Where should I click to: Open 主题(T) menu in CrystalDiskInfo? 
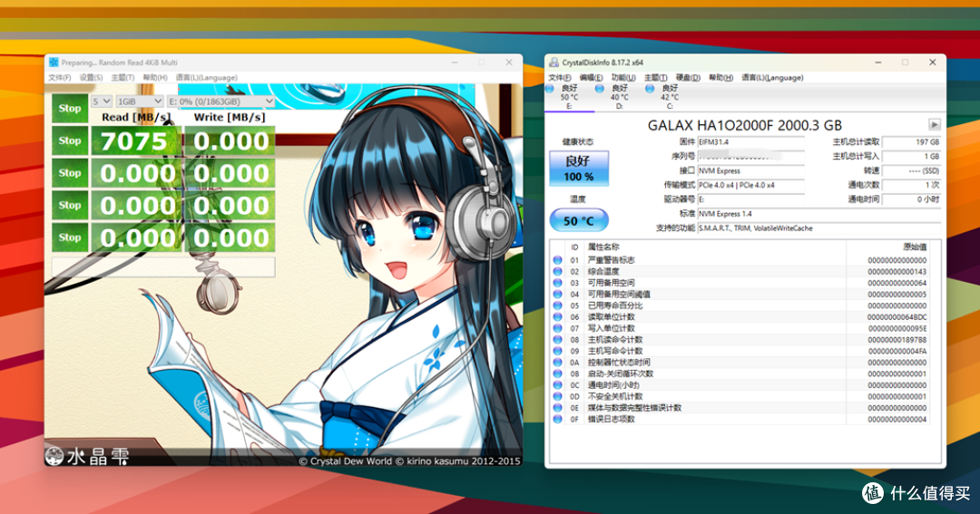pyautogui.click(x=656, y=77)
